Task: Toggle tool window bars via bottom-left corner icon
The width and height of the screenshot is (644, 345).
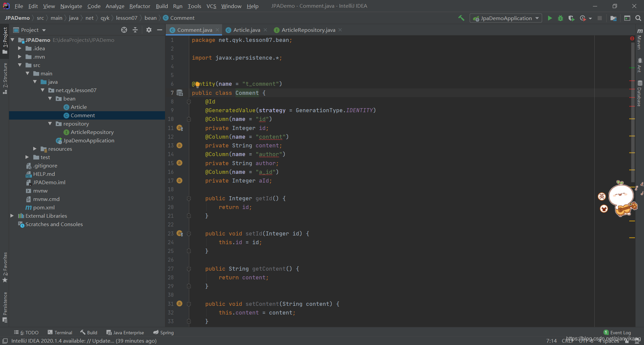Action: coord(5,341)
